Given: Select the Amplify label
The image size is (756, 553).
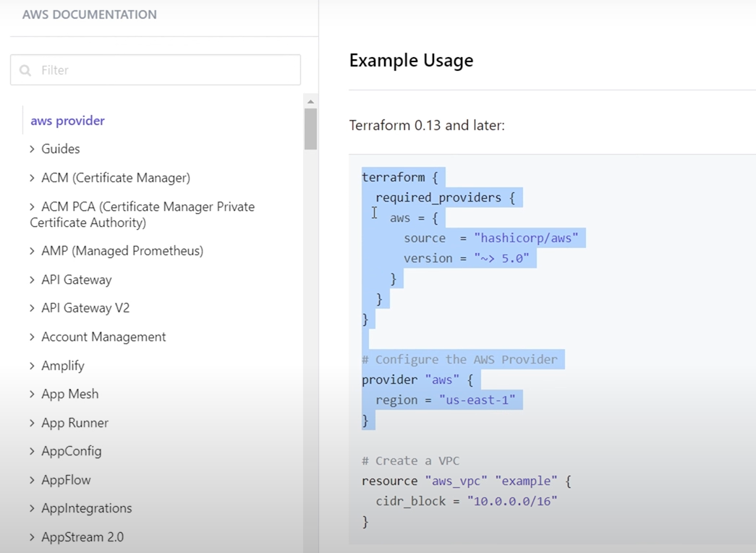Looking at the screenshot, I should [x=63, y=366].
